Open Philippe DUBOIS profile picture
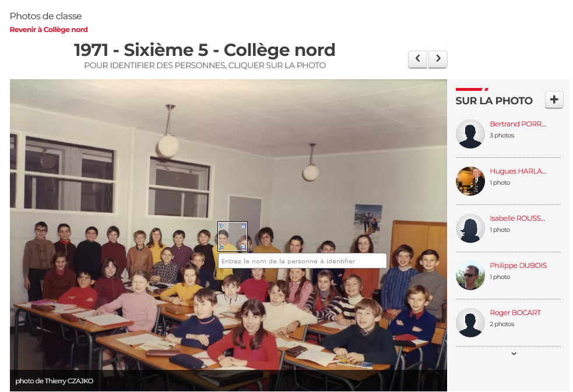Viewport: 573px width, 392px height. pyautogui.click(x=470, y=276)
